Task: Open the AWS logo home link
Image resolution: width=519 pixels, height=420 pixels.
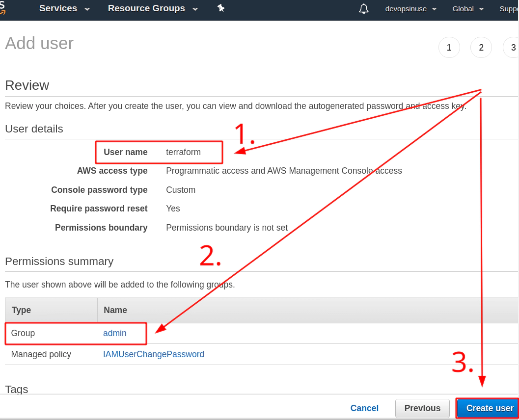Action: coord(2,8)
